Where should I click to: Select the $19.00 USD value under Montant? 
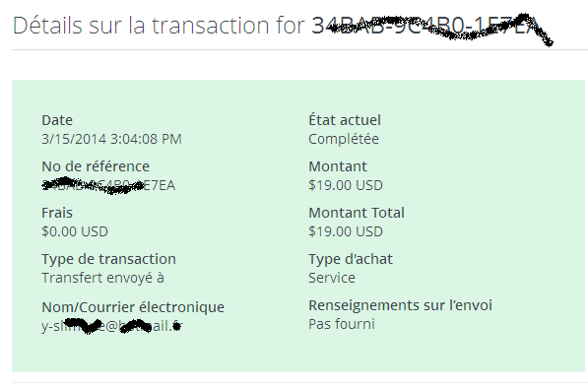point(346,185)
